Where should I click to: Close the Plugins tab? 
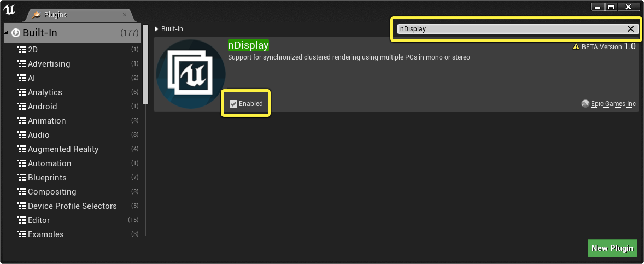(x=125, y=15)
